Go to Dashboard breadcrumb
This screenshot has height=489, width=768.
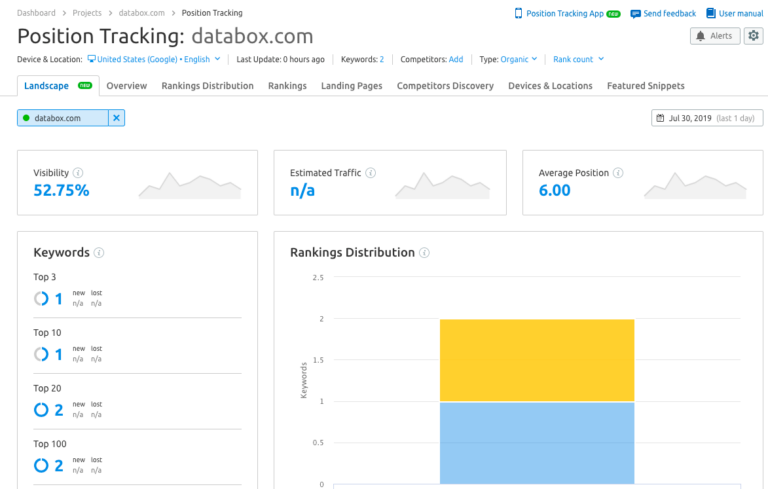pos(36,13)
